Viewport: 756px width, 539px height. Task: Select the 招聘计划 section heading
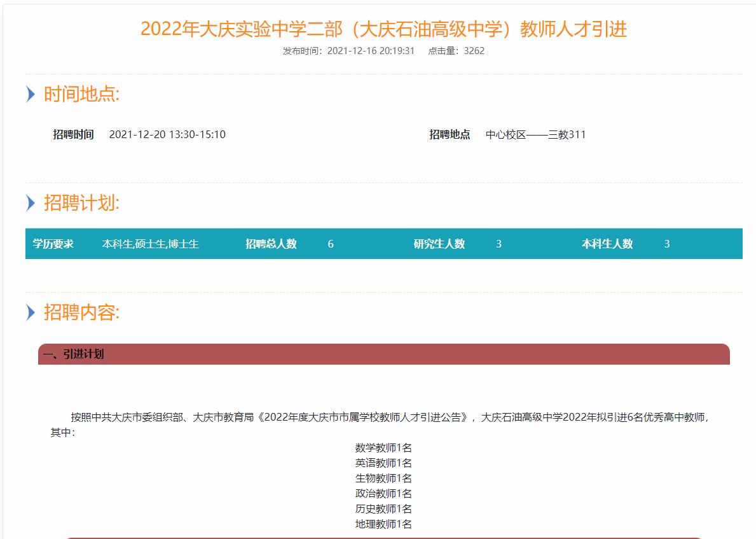click(x=81, y=203)
